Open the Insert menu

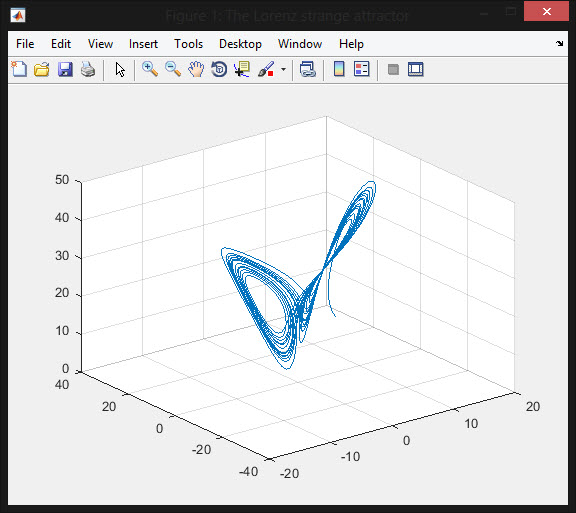[x=143, y=44]
